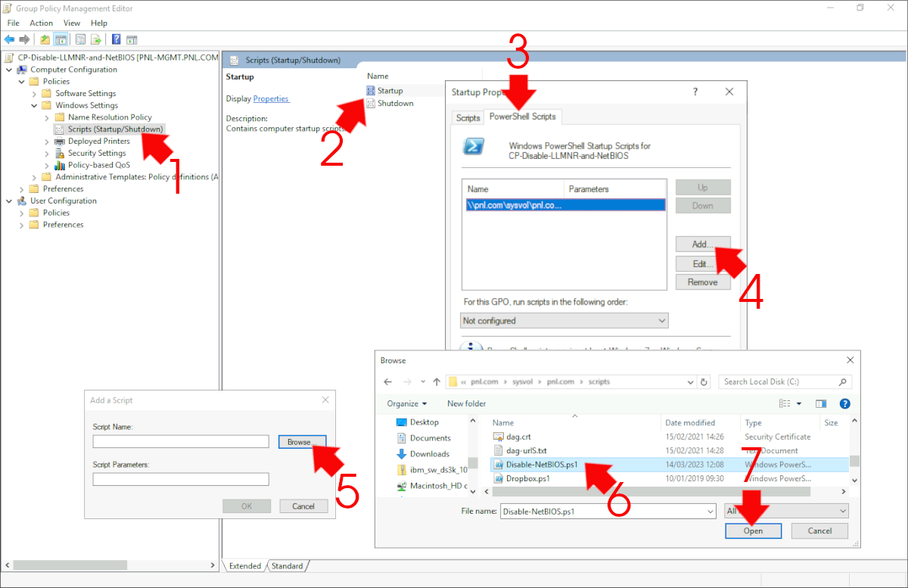Click the refresh icon beside the address bar
Image resolution: width=908 pixels, height=588 pixels.
click(704, 382)
